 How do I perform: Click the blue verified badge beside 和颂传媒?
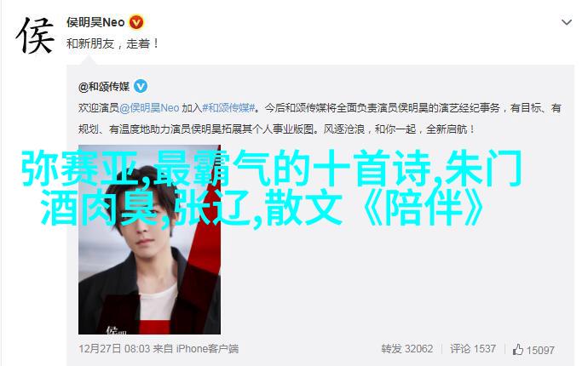click(141, 87)
